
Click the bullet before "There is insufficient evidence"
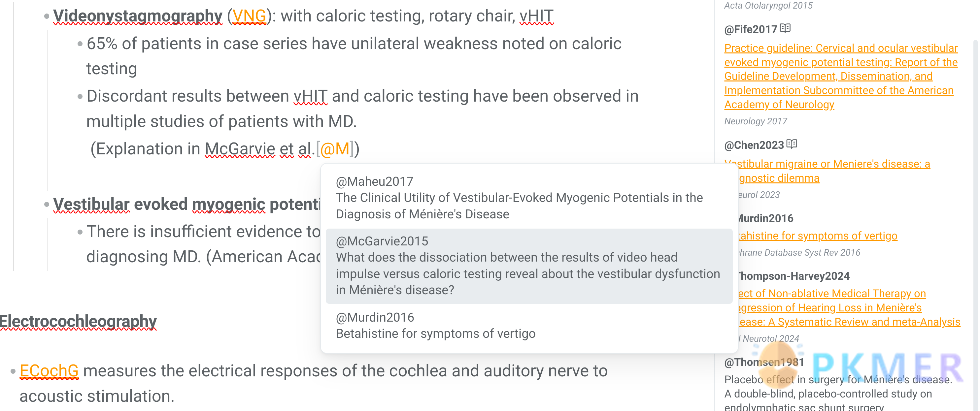[80, 232]
